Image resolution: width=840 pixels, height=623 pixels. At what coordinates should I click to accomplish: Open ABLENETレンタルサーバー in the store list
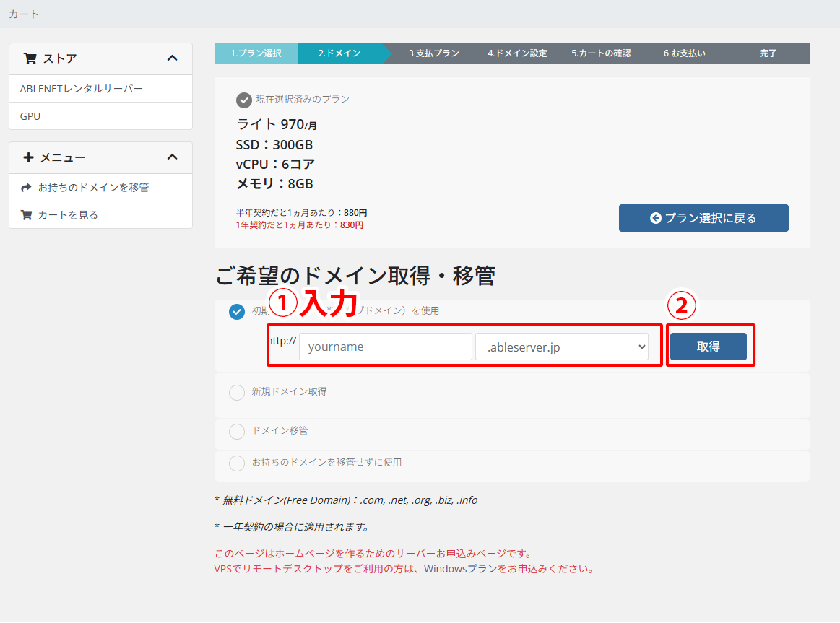click(82, 89)
